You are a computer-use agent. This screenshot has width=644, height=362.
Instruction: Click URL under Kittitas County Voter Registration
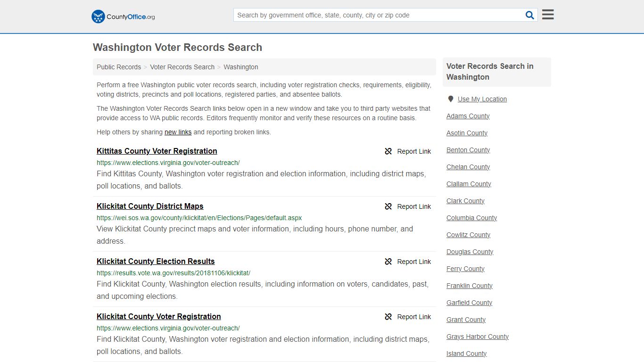click(x=168, y=163)
